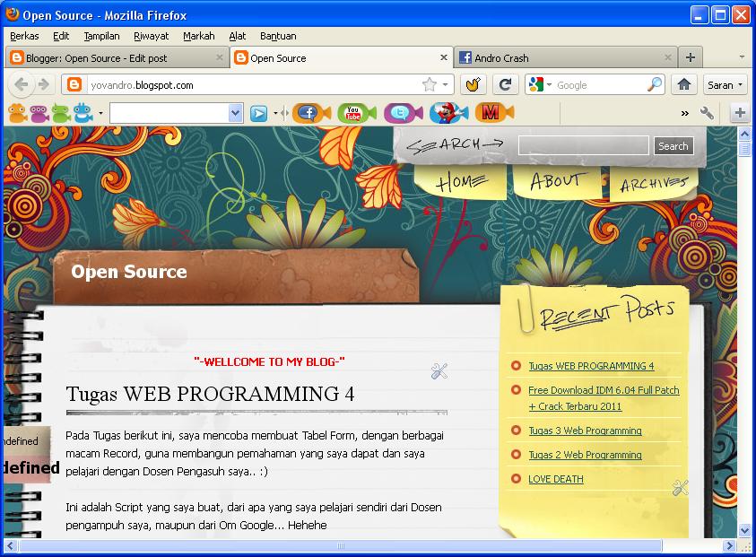Viewport: 756px width, 557px height.
Task: Open the Bantuan menu
Action: (278, 36)
